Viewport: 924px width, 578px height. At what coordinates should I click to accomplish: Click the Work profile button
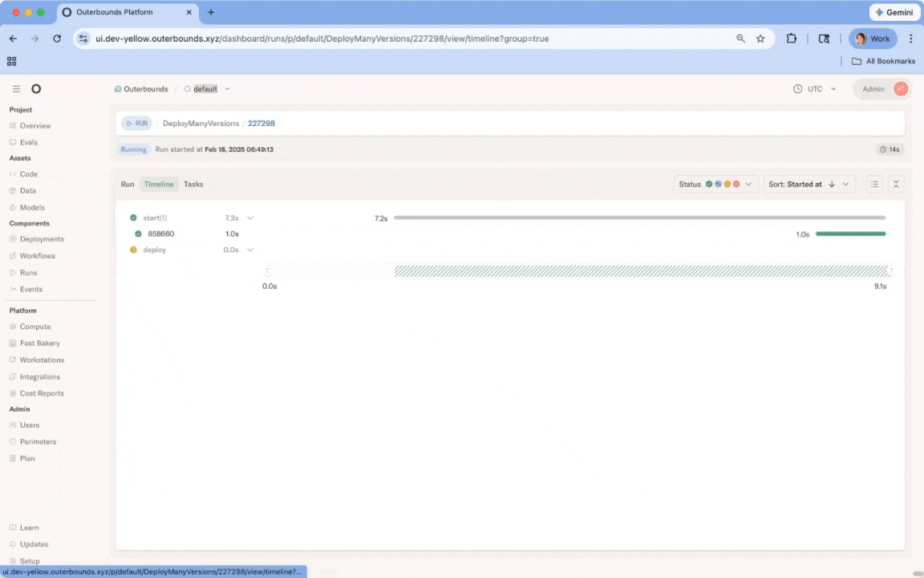[x=873, y=39]
